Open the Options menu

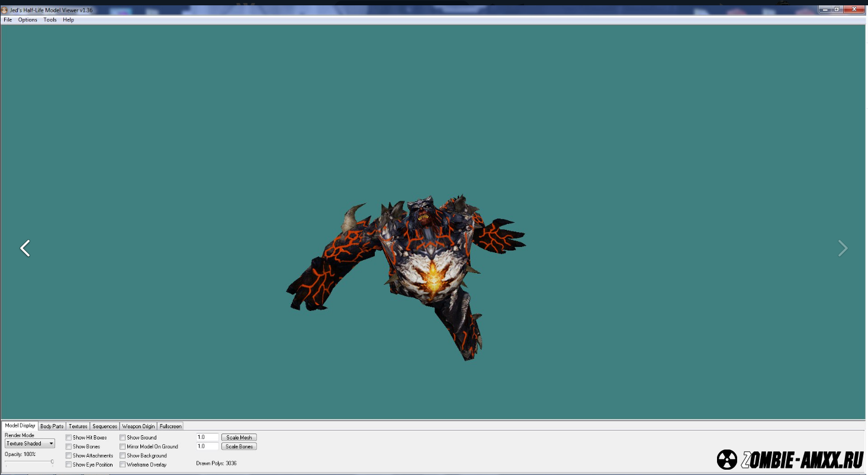click(x=28, y=20)
